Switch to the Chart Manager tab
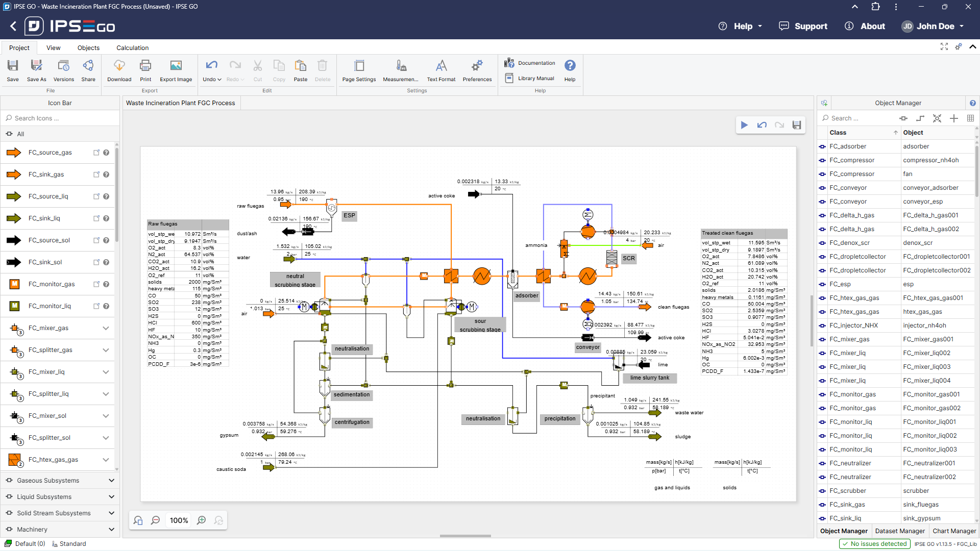The width and height of the screenshot is (980, 551). pos(954,531)
